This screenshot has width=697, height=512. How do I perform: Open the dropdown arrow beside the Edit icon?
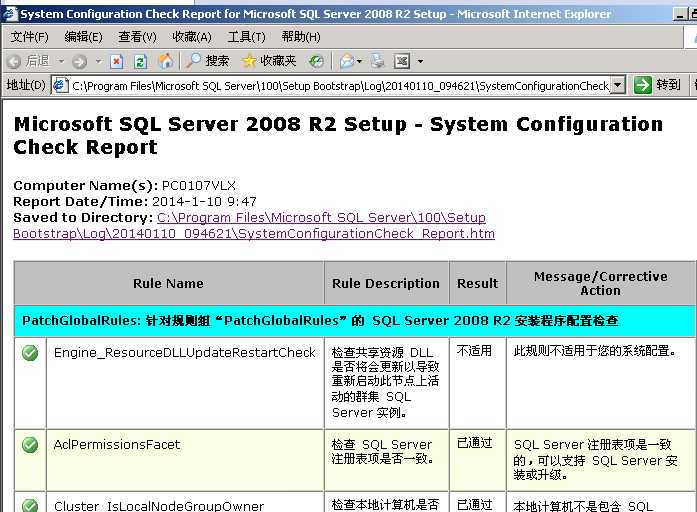coord(420,61)
